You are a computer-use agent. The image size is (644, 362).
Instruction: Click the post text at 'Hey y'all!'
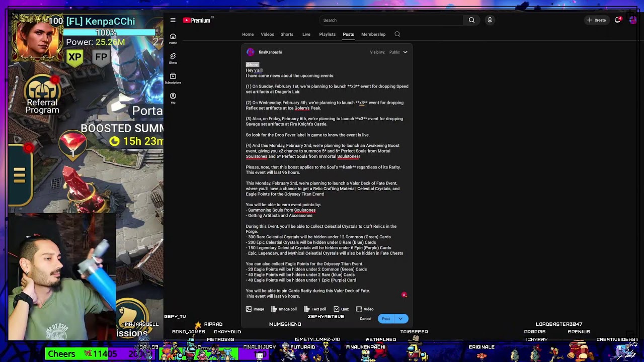[254, 70]
